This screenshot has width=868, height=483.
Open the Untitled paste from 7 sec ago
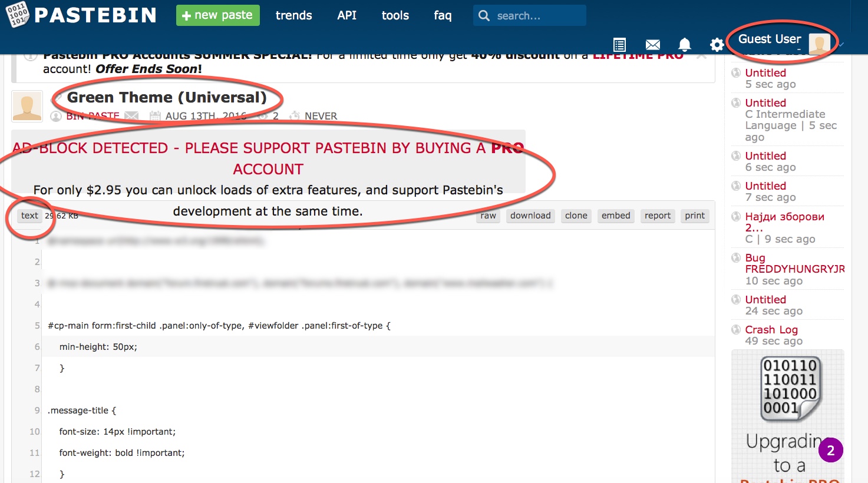tap(765, 186)
